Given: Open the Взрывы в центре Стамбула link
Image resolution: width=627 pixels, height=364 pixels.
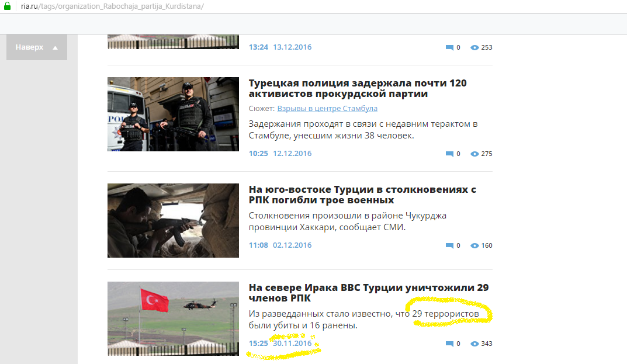Looking at the screenshot, I should 327,109.
